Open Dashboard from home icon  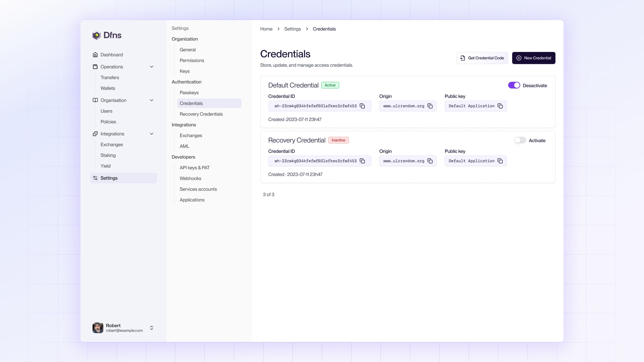click(95, 55)
